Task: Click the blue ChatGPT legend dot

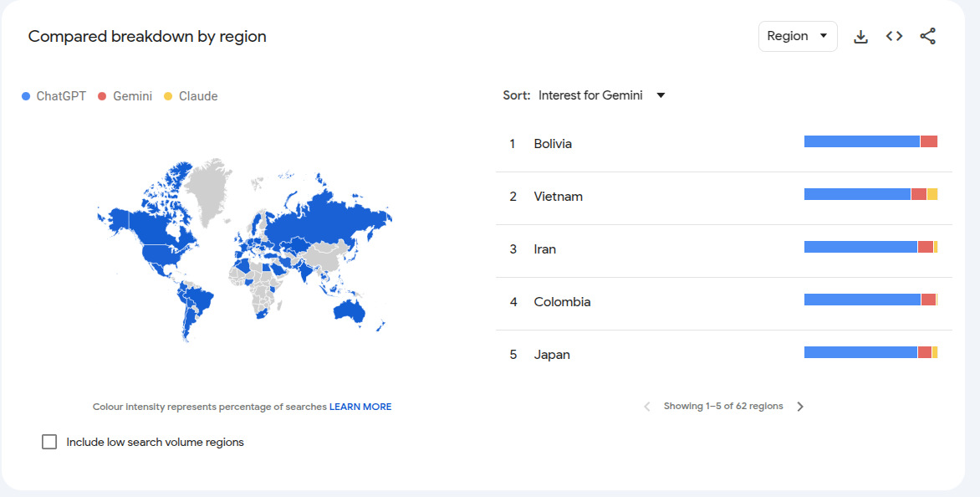Action: pyautogui.click(x=26, y=96)
